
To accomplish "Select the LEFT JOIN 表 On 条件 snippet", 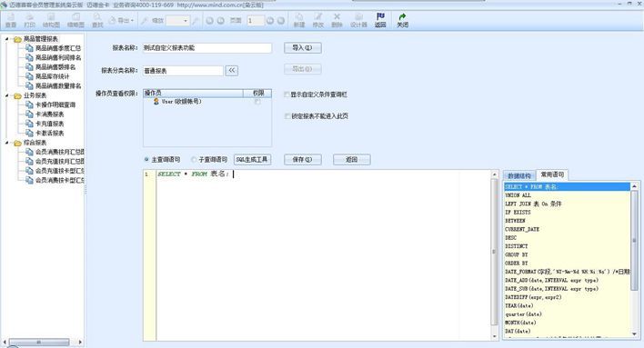I will click(533, 204).
